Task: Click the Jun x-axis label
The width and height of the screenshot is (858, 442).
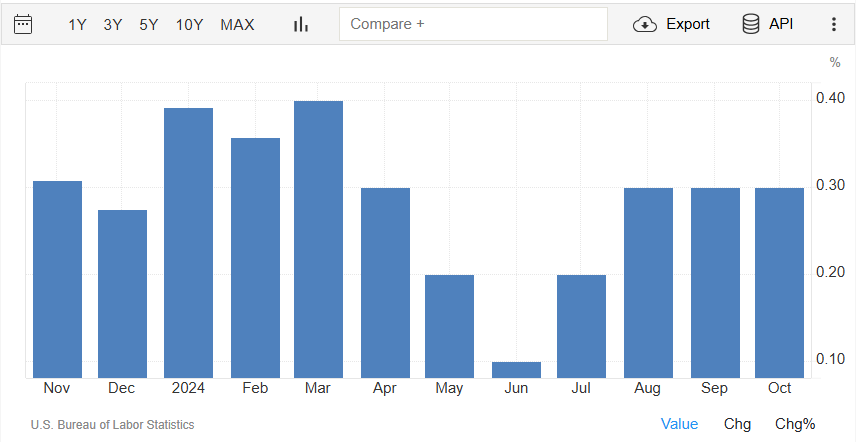Action: [x=516, y=388]
